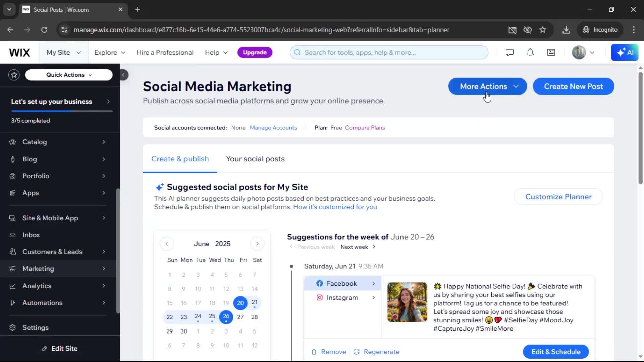Screen dimensions: 644x362
Task: Open the Compare Plans link
Action: 365,128
